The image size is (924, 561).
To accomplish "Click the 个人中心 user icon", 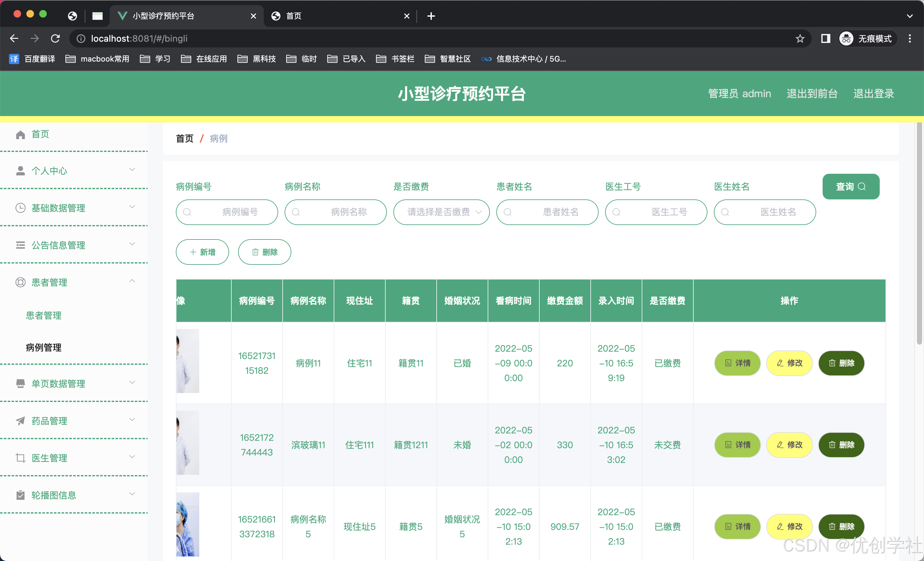I will (20, 171).
